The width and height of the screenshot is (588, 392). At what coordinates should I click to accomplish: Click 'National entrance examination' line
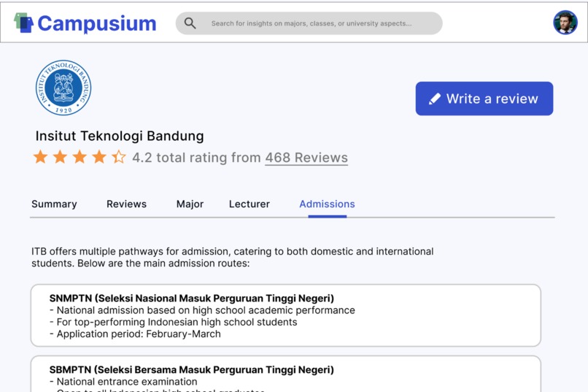tap(123, 382)
